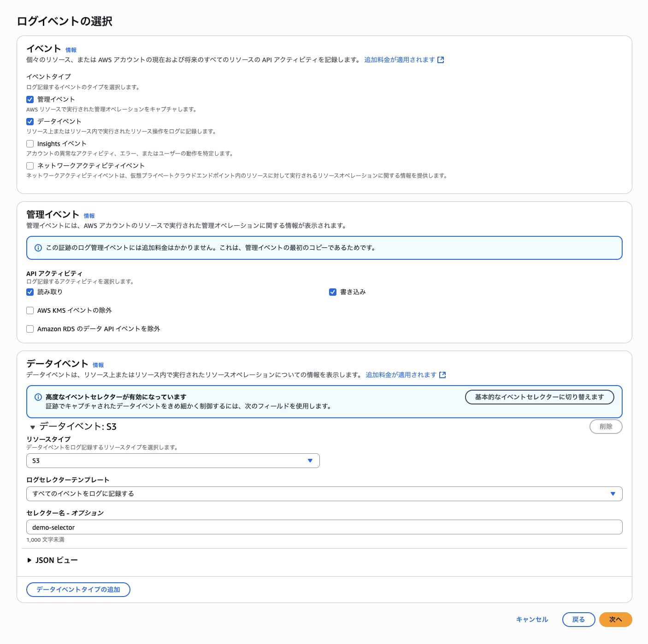Screen dimensions: 648x644
Task: Check Amazon RDS のデータ API イベントを除外
Action: 30,329
